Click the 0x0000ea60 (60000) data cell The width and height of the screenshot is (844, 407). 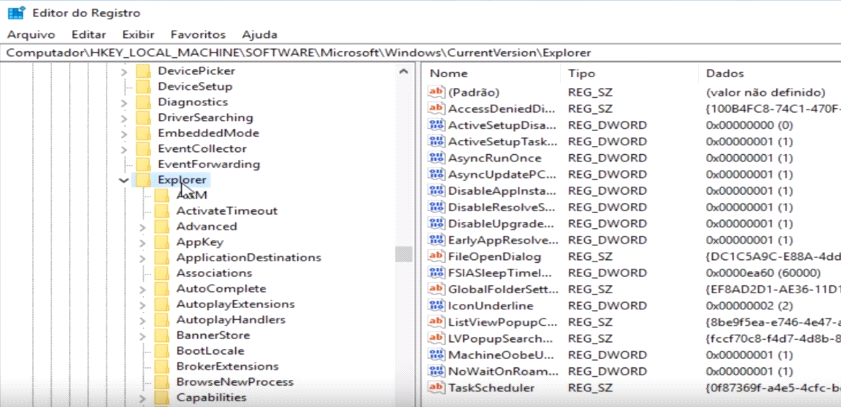[x=763, y=273]
